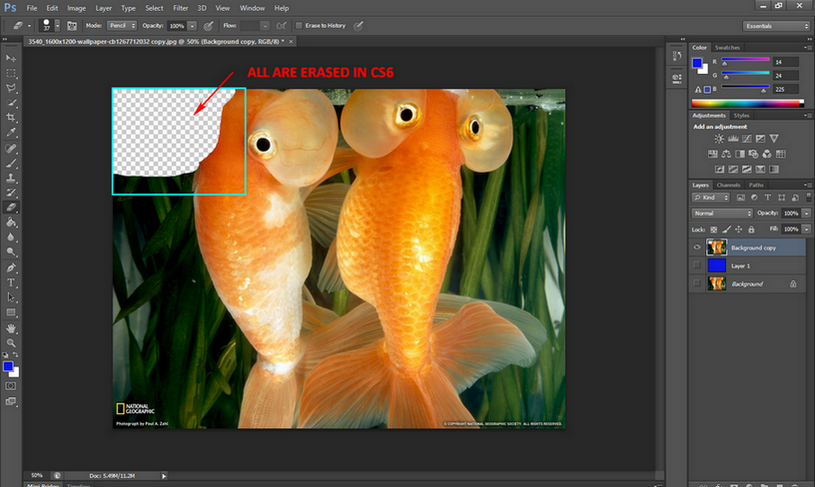Image resolution: width=815 pixels, height=487 pixels.
Task: Select the Move tool
Action: pos(11,58)
